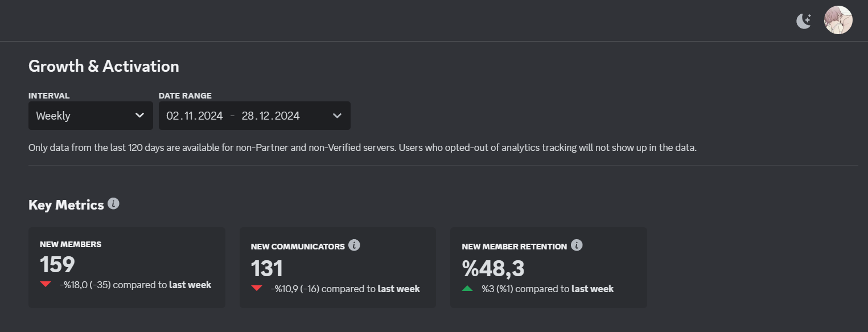
Task: Click the red down arrow under New Members
Action: coord(46,284)
